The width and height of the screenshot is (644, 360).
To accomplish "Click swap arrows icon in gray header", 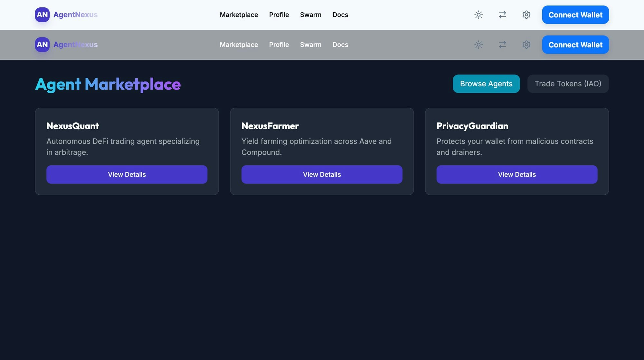I will (x=502, y=45).
